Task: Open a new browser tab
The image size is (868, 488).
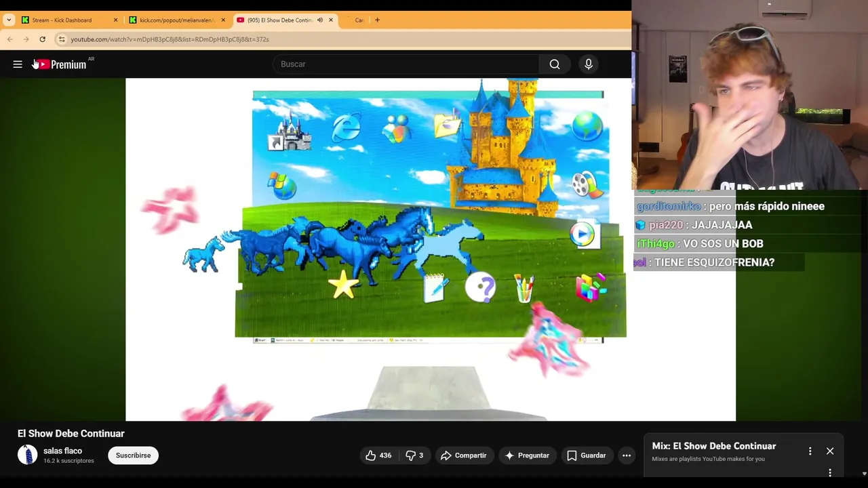Action: 378,20
